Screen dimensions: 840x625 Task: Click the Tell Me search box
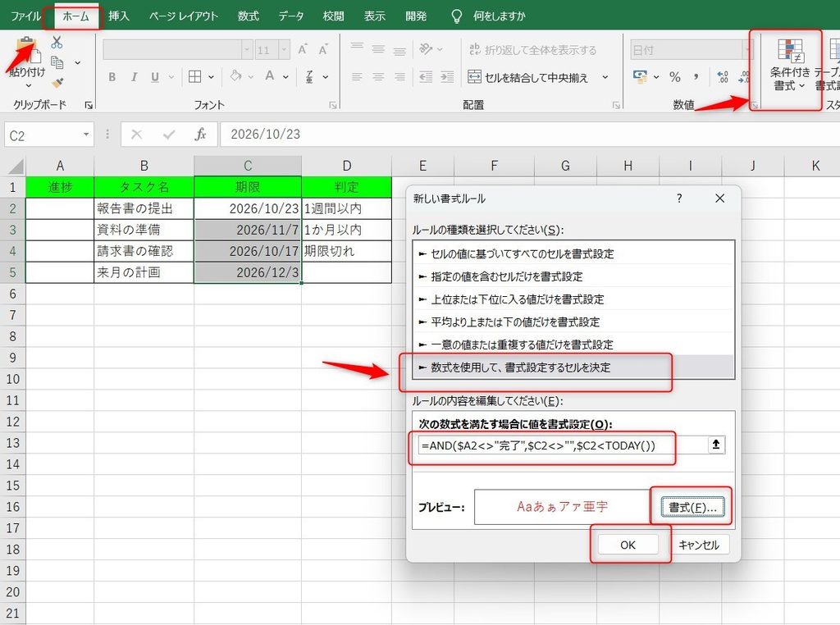point(498,16)
